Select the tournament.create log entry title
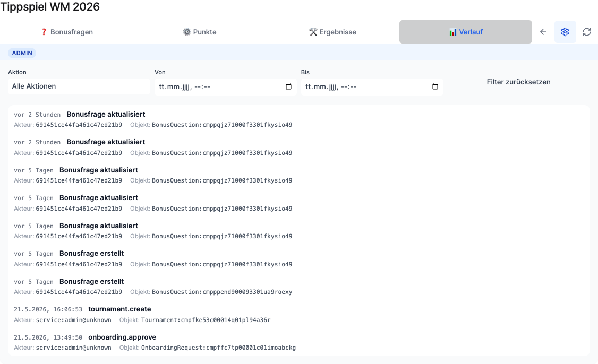Image resolution: width=598 pixels, height=364 pixels. click(119, 309)
